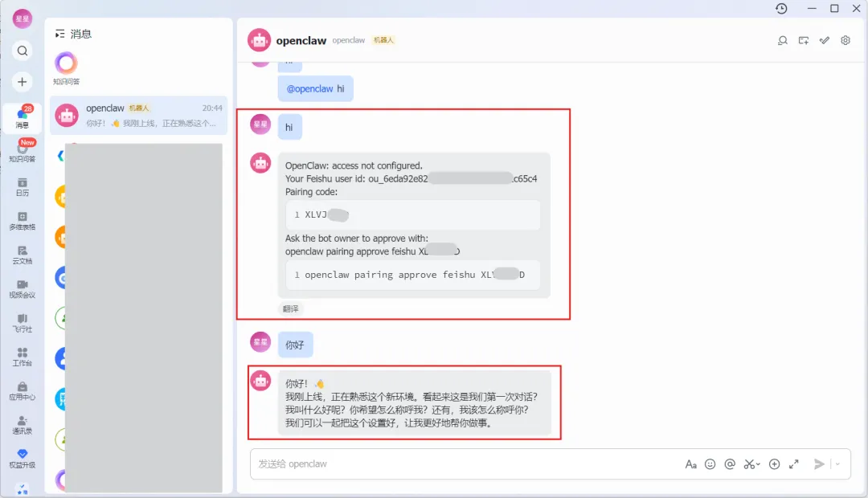Open 多维表格 in the sidebar
Screen dimensions: 868x498
(x=23, y=221)
